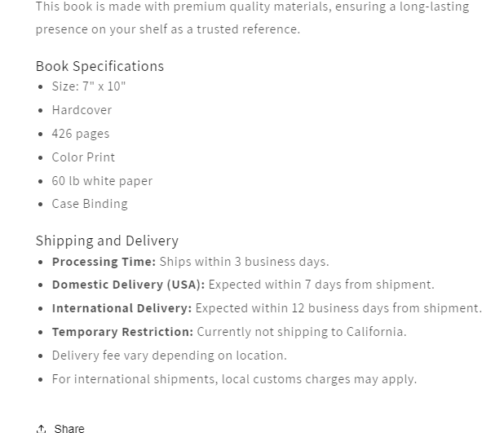The height and width of the screenshot is (433, 504).
Task: Click the Share upload icon
Action: [41, 428]
